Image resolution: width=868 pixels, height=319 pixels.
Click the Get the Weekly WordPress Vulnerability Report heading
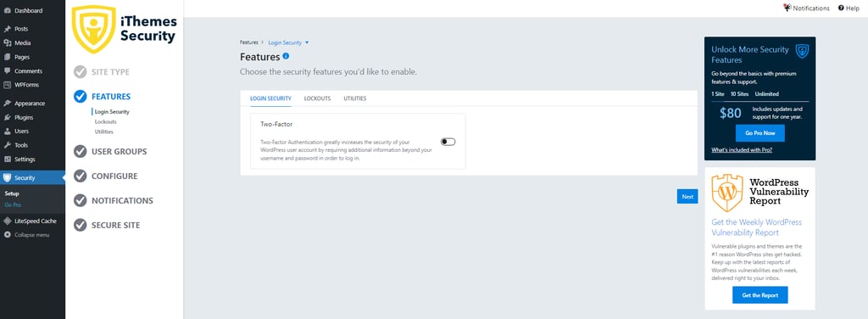[757, 227]
